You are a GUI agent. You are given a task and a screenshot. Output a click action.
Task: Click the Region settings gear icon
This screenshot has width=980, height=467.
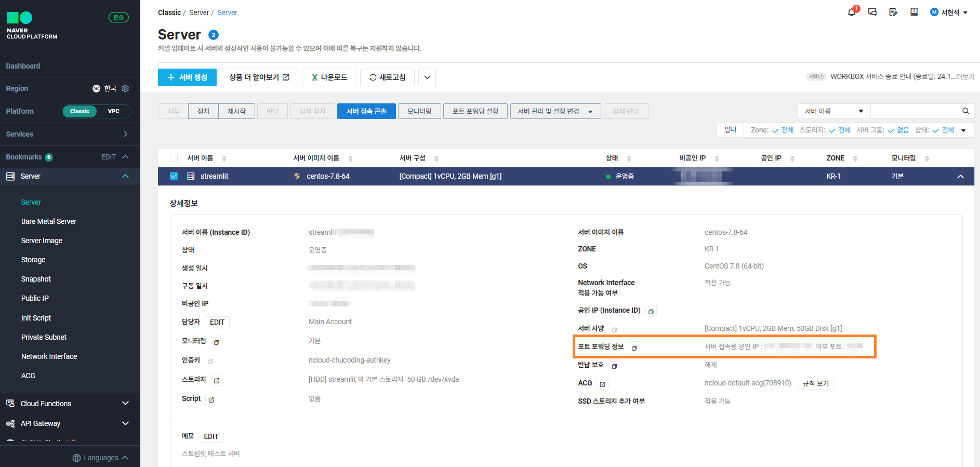click(125, 88)
